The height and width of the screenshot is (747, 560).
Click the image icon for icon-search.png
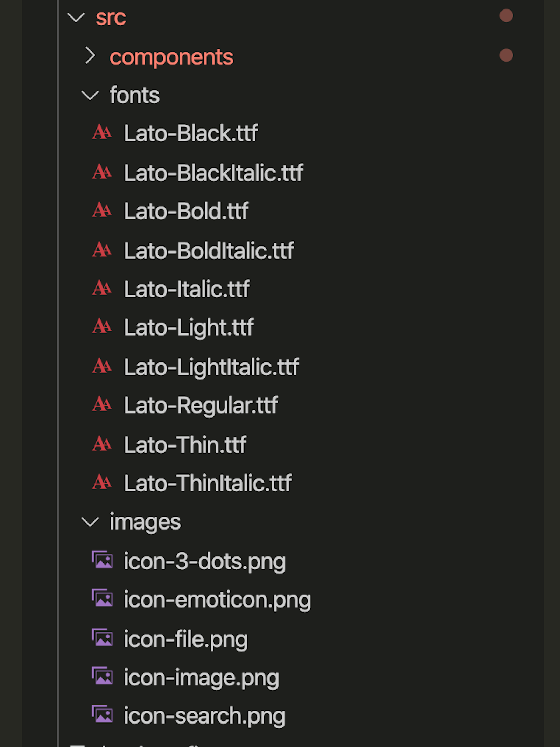click(x=103, y=715)
